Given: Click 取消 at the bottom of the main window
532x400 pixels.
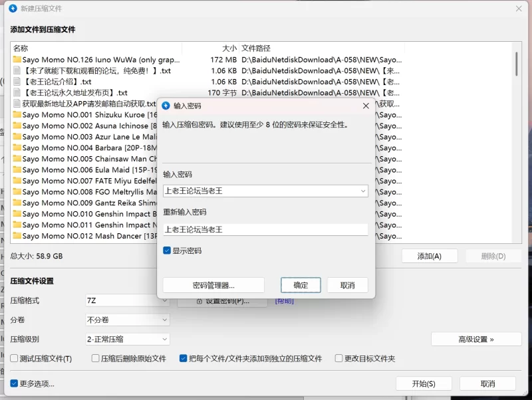Looking at the screenshot, I should coord(487,383).
